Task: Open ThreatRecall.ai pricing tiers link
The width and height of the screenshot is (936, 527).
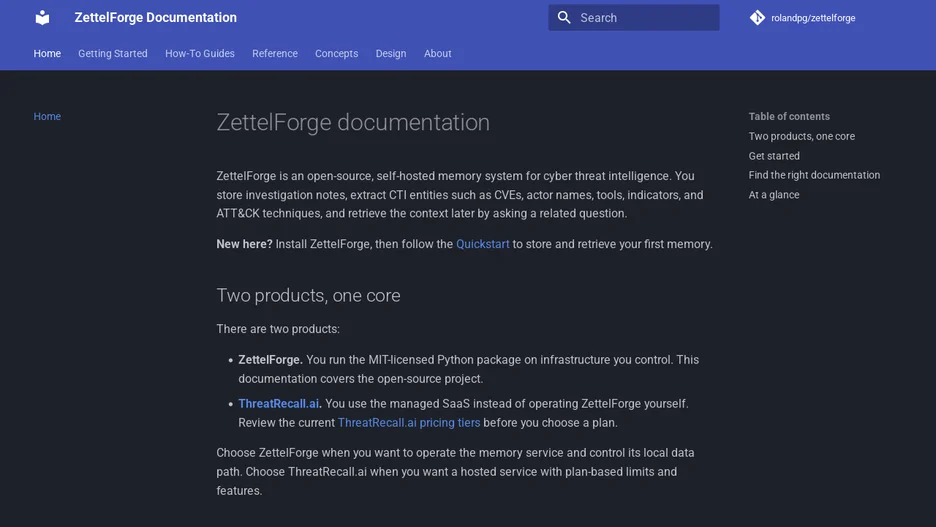Action: coord(409,423)
